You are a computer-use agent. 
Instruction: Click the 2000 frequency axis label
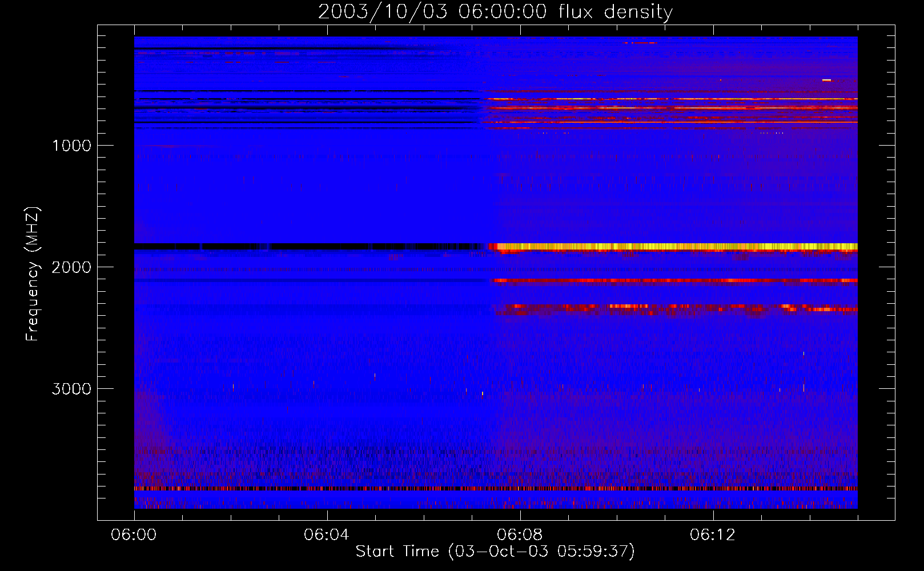click(71, 267)
